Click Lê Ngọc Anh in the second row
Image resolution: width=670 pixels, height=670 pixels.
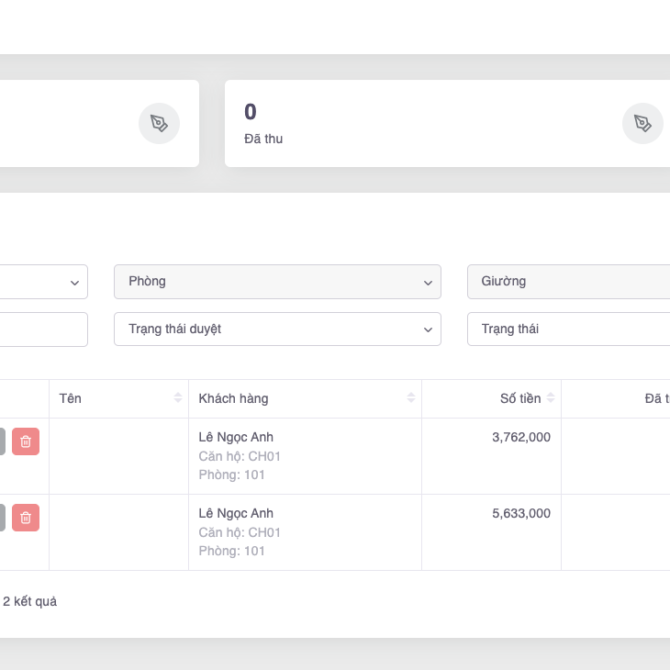236,513
